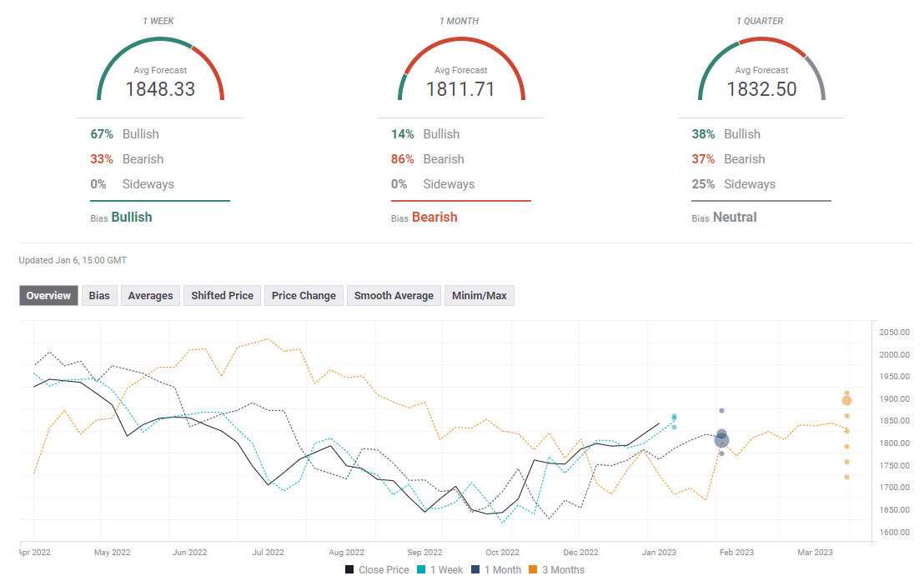Select the large dark blue bubble near Feb 2023

(x=722, y=440)
